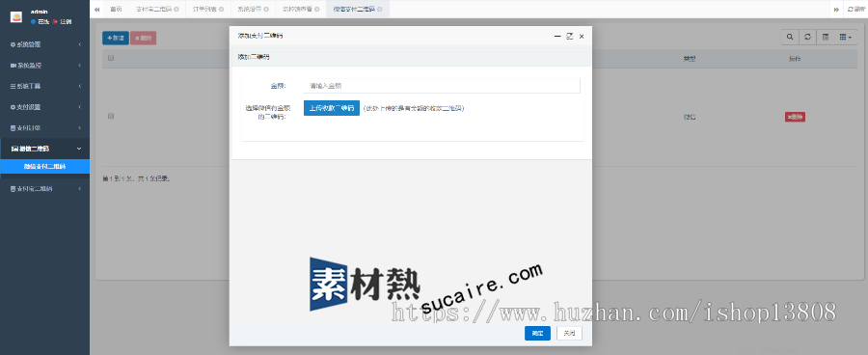The image size is (868, 355).
Task: Open the 微信支付二维码 submenu item
Action: (x=44, y=166)
